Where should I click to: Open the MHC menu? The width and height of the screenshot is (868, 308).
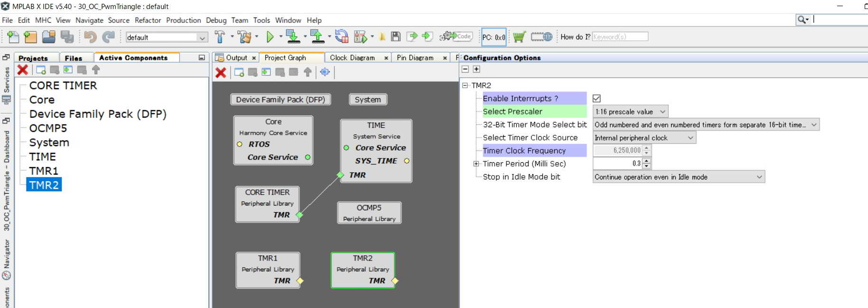(43, 20)
